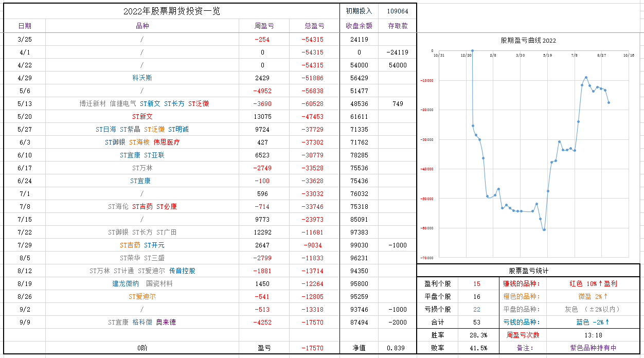This screenshot has width=644, height=358.
Task: Click the 科沃斯 stock cell
Action: coord(142,78)
